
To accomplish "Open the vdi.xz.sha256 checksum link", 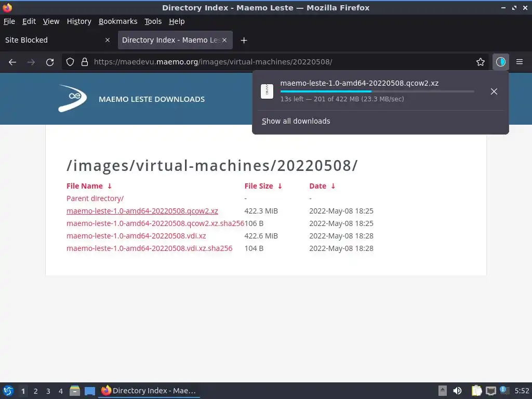I will 149,248.
